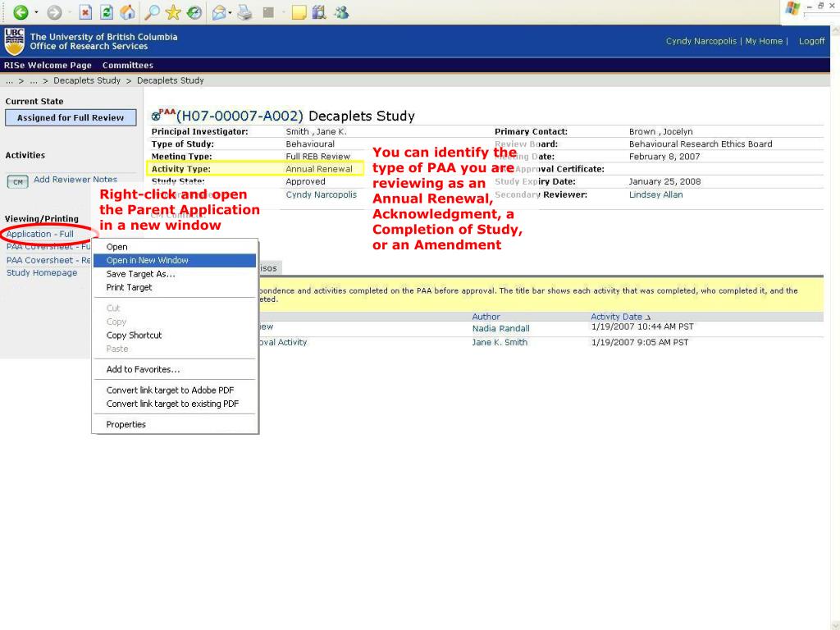Click the grey browser Forward button
The image size is (840, 630).
(54, 11)
